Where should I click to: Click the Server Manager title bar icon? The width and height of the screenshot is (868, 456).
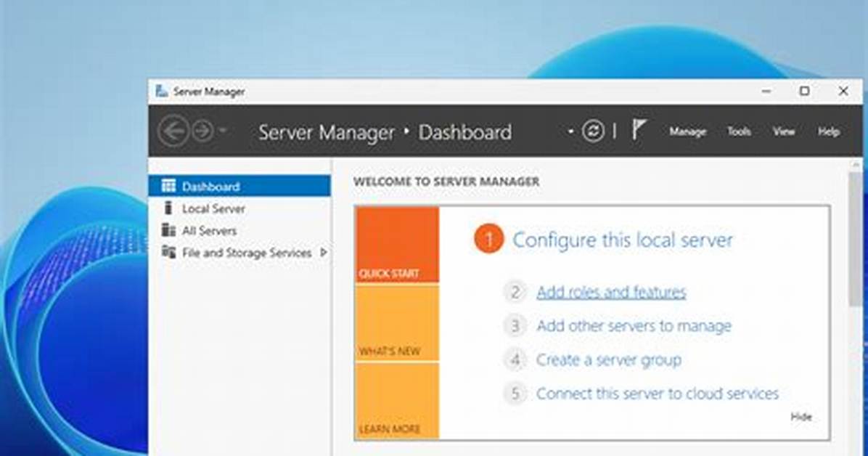pyautogui.click(x=162, y=91)
